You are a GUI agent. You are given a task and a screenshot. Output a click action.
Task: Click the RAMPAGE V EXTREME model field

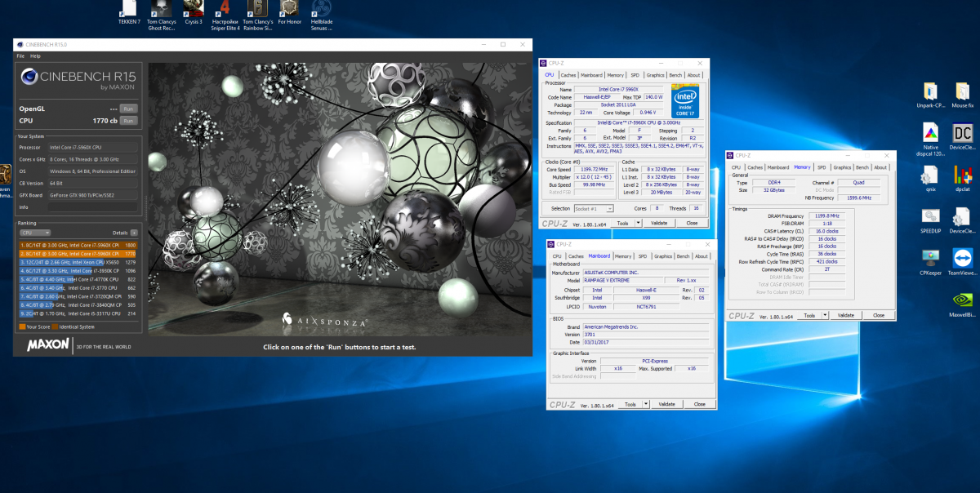[621, 280]
